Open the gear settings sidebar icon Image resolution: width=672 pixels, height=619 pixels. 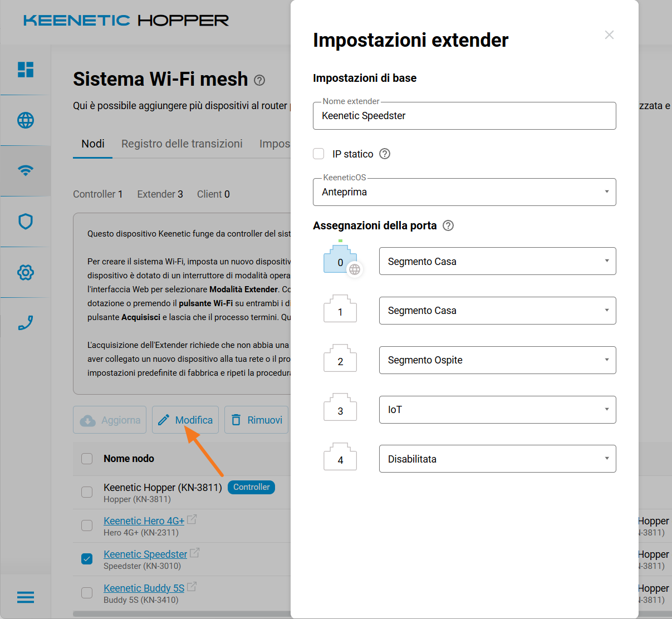click(x=26, y=272)
